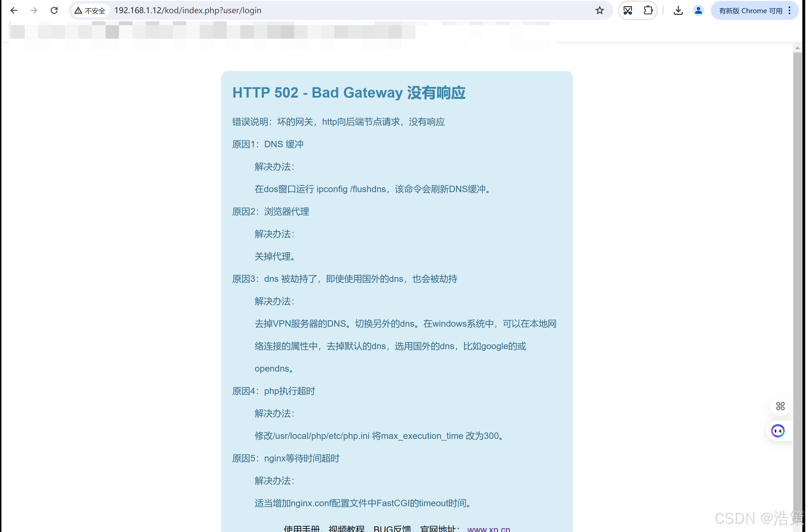The image size is (806, 532).
Task: Click the forward navigation arrow
Action: pyautogui.click(x=34, y=11)
